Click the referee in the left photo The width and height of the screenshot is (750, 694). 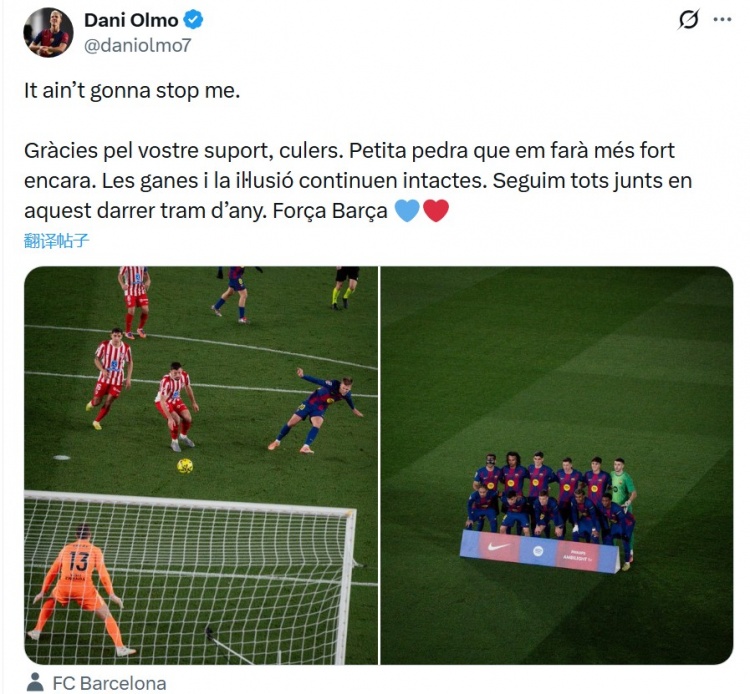tap(346, 288)
